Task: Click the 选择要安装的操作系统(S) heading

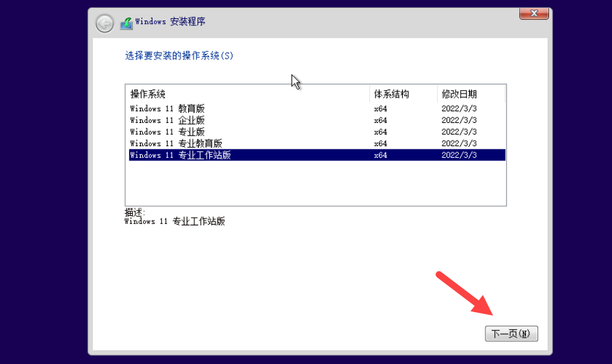Action: click(178, 56)
